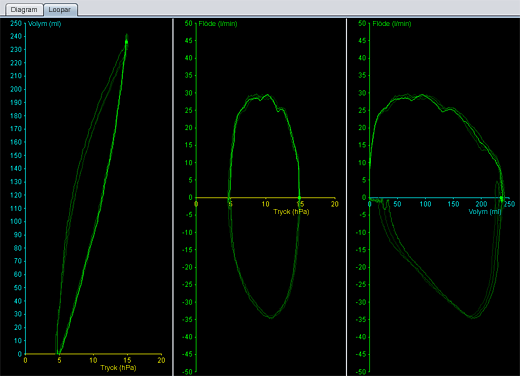Switch to the Diagram tab
Screen dimensions: 520x376
(x=24, y=10)
